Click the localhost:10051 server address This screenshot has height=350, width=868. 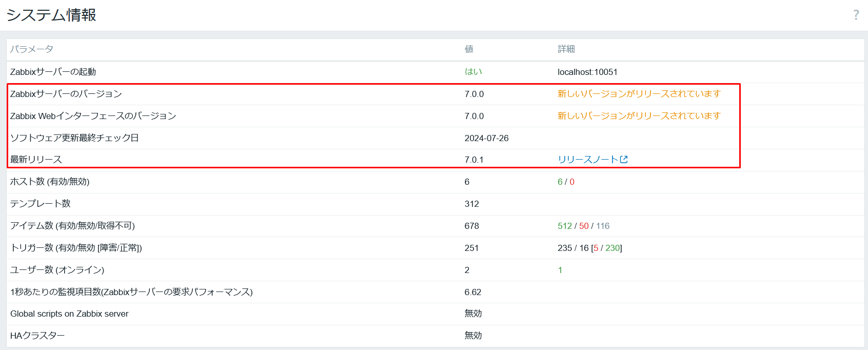[587, 72]
